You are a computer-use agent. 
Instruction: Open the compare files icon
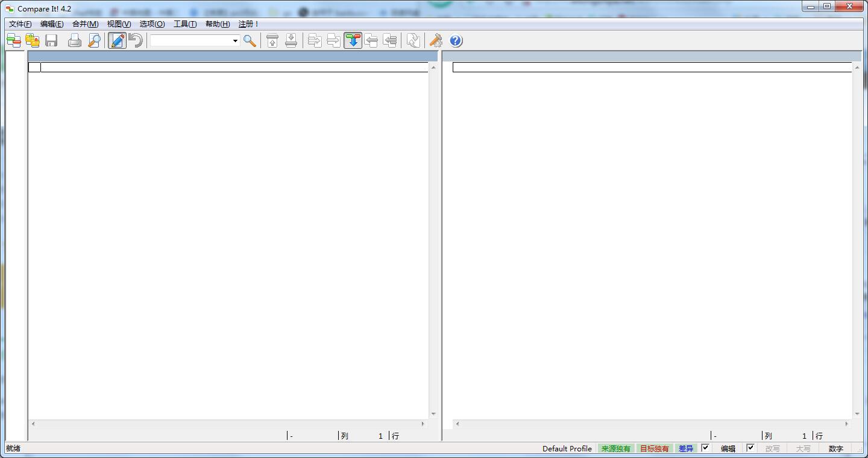[x=13, y=40]
